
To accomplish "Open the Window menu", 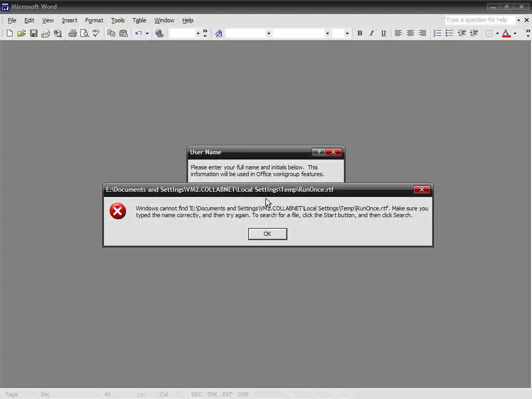I will [x=164, y=20].
